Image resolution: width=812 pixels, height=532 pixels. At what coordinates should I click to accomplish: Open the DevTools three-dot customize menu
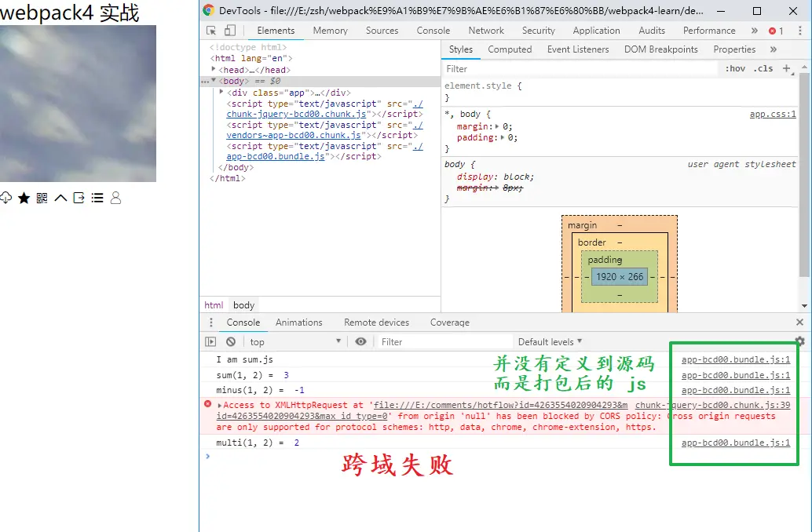799,31
